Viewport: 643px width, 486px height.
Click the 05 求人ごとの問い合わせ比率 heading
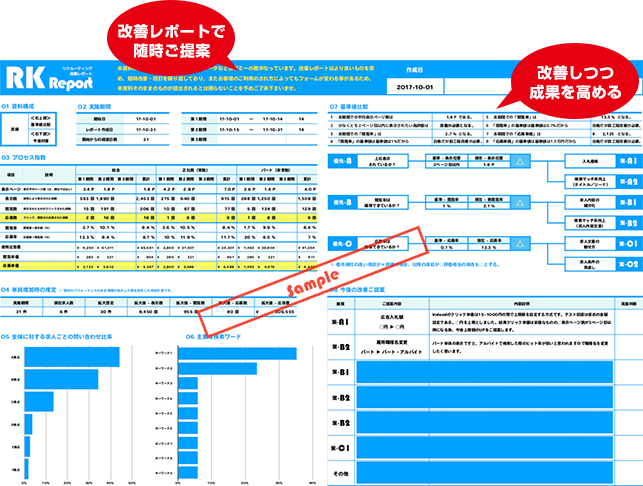point(57,337)
